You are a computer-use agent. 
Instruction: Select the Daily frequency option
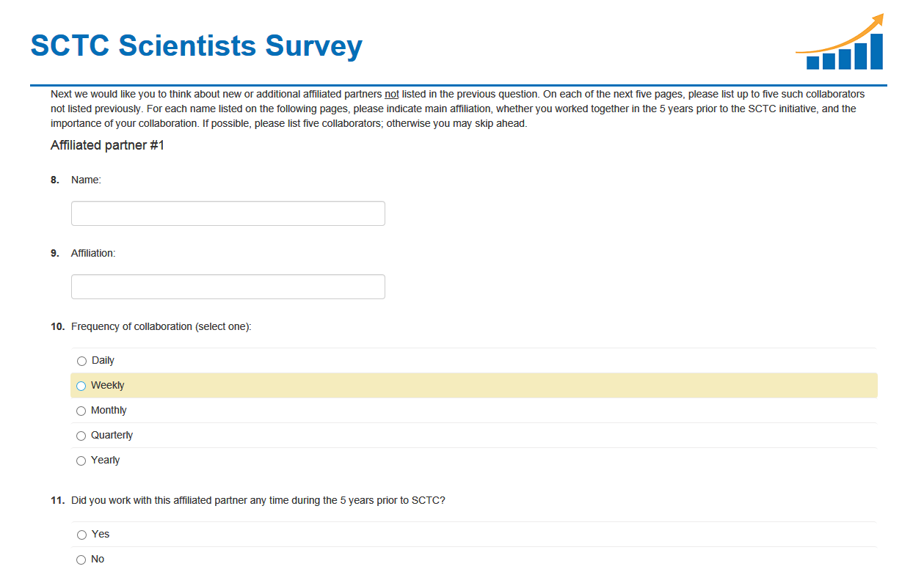81,361
